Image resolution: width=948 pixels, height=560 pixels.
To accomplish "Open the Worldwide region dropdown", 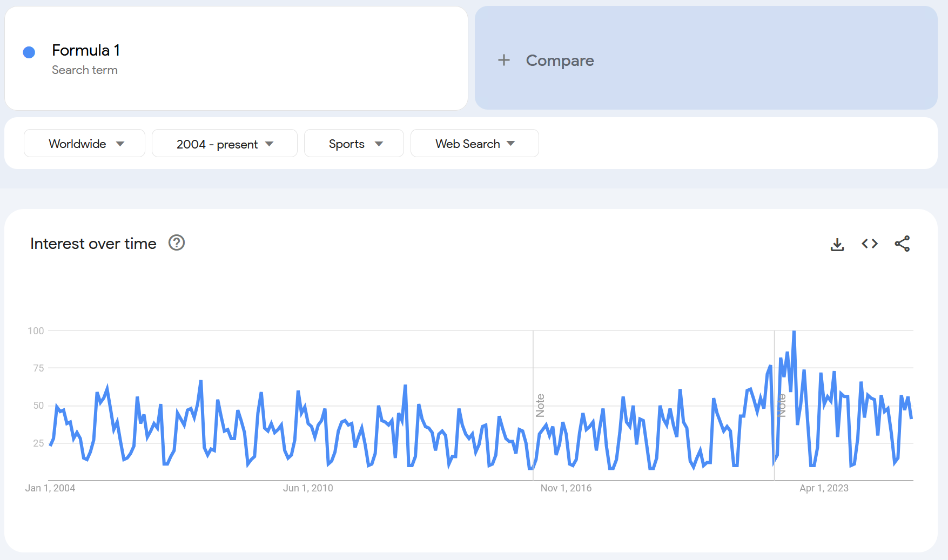I will (84, 143).
